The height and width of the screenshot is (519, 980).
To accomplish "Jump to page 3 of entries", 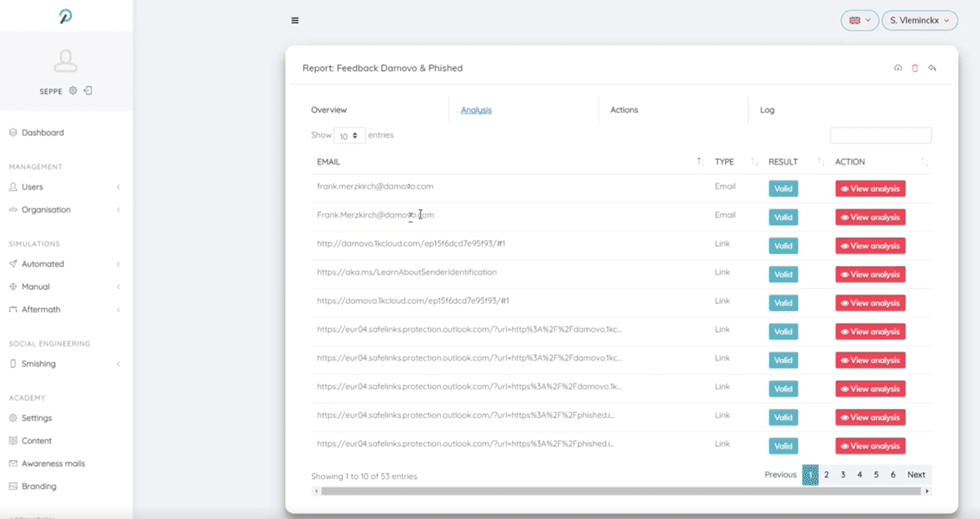I will tap(843, 475).
